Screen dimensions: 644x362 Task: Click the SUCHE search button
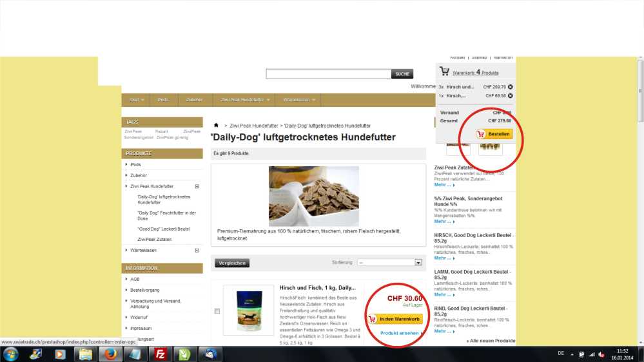pyautogui.click(x=402, y=74)
